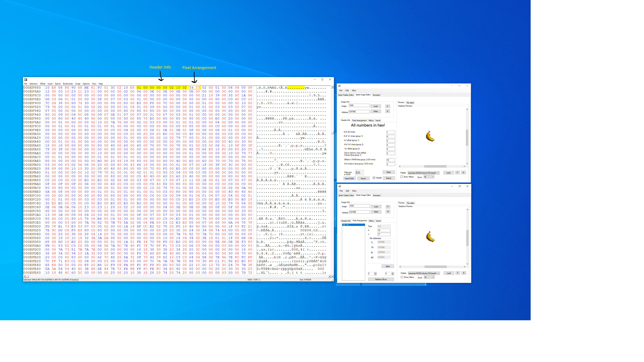Click hex editor vertical scrollbar up arrow
The image size is (644, 362).
pos(332,87)
